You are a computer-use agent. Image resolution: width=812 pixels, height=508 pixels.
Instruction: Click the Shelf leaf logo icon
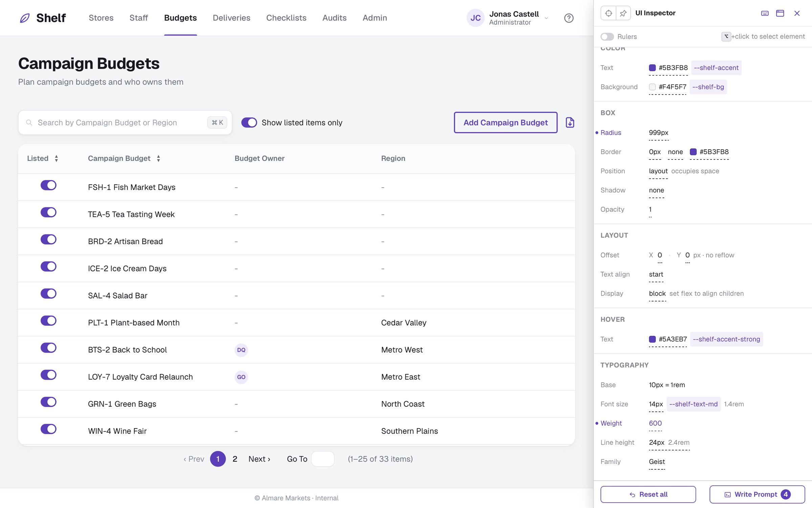(25, 18)
